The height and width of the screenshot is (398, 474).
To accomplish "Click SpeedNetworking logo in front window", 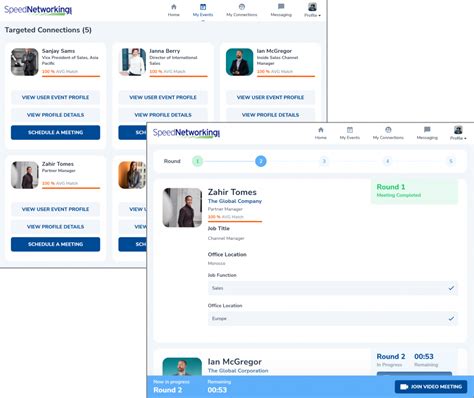I will 186,133.
